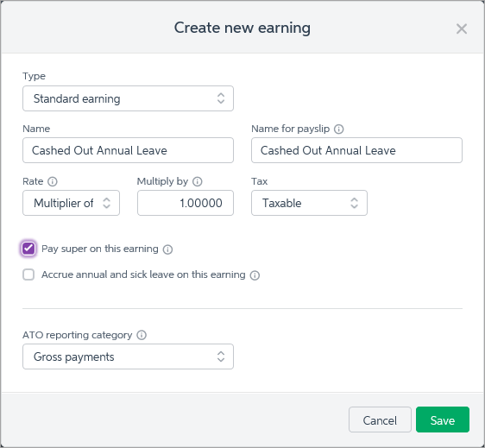Click the Pay super on this earning label
485x448 pixels.
(x=100, y=249)
